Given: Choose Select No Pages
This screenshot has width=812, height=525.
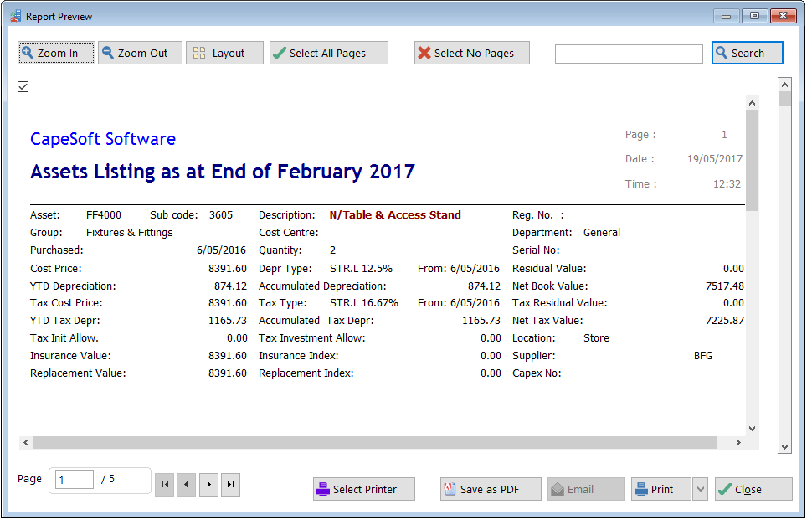Looking at the screenshot, I should pos(472,53).
